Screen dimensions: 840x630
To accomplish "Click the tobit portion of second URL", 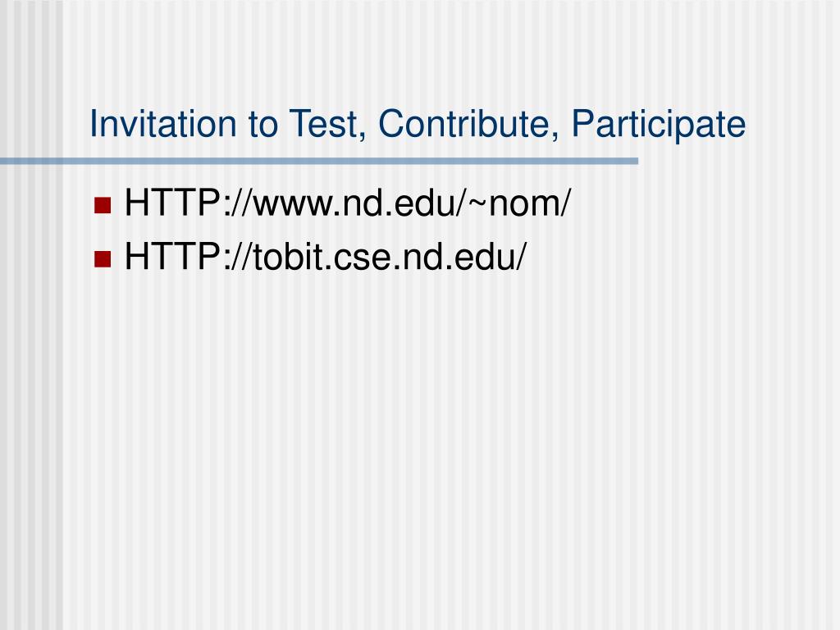I will [x=290, y=257].
